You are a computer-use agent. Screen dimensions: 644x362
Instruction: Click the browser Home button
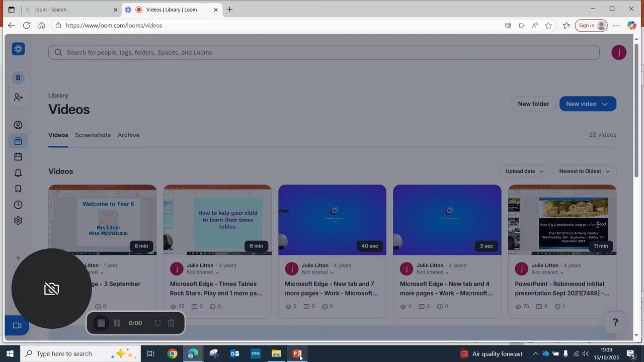pyautogui.click(x=41, y=26)
